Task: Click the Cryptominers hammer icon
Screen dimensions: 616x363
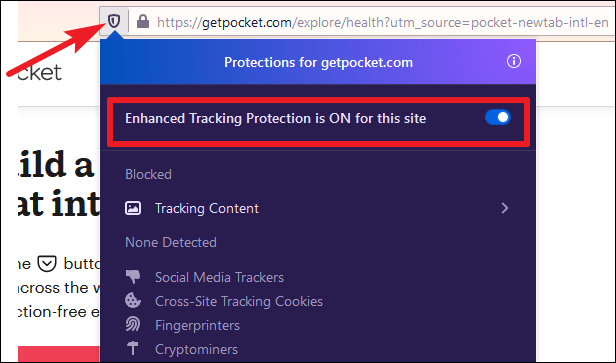Action: pyautogui.click(x=133, y=348)
